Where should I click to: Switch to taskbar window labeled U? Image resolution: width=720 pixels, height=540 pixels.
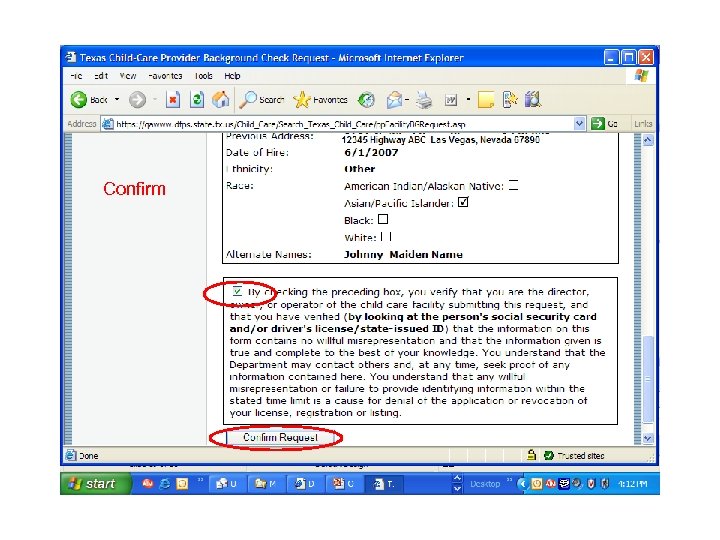[x=227, y=484]
